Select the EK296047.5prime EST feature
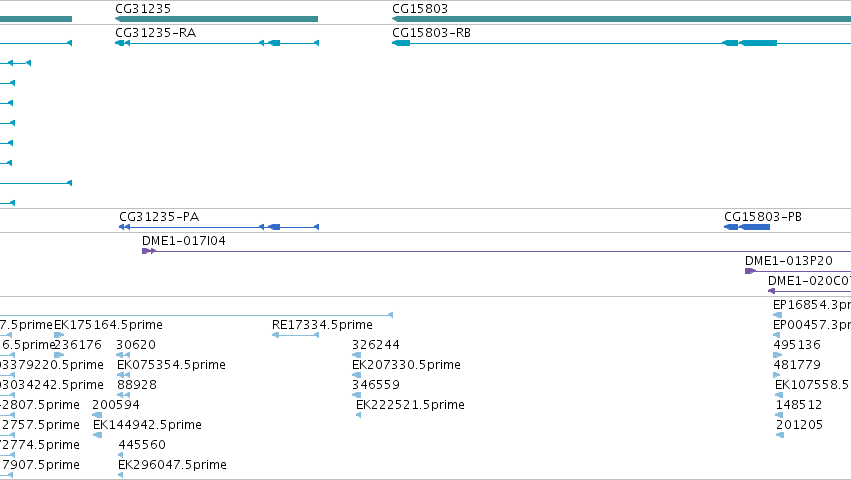 (x=120, y=475)
